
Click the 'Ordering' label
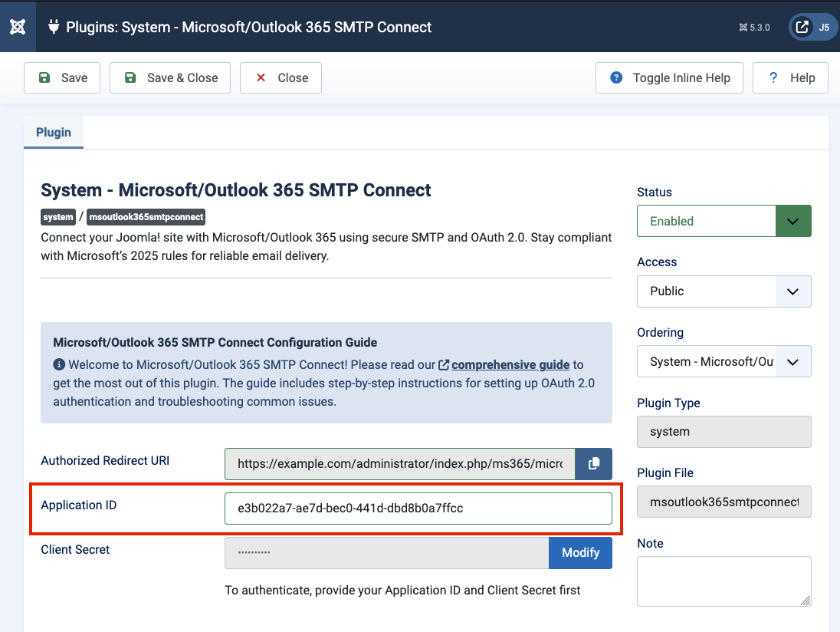(660, 332)
